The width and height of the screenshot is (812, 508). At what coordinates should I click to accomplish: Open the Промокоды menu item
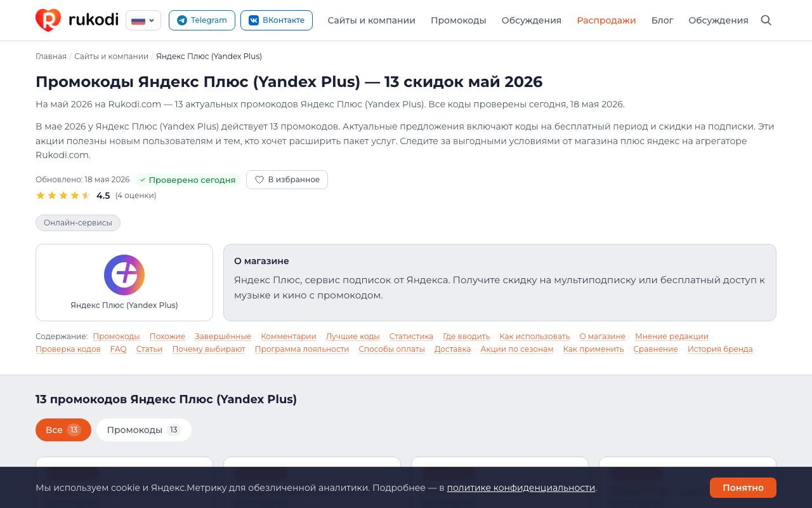click(459, 20)
